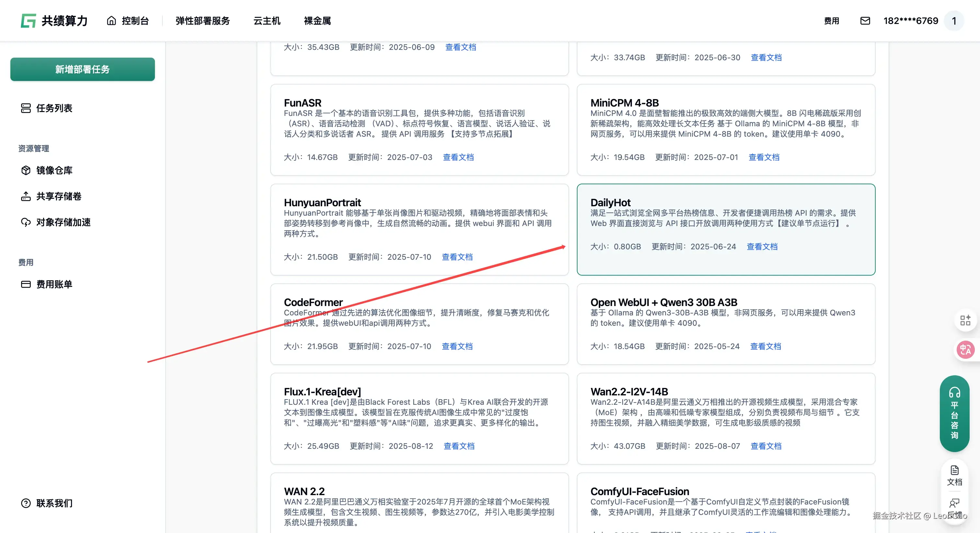Open 共享存储卷 in sidebar
Viewport: 980px width, 533px height.
[59, 196]
